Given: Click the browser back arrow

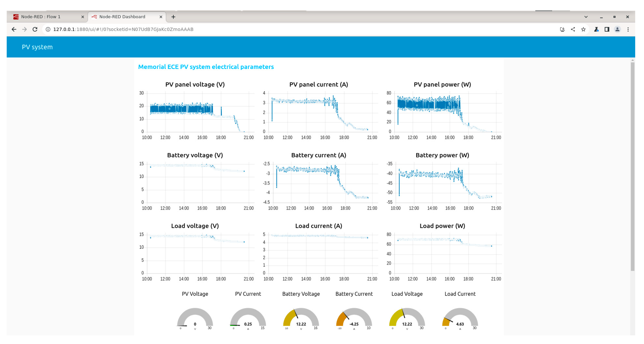Looking at the screenshot, I should click(x=14, y=29).
